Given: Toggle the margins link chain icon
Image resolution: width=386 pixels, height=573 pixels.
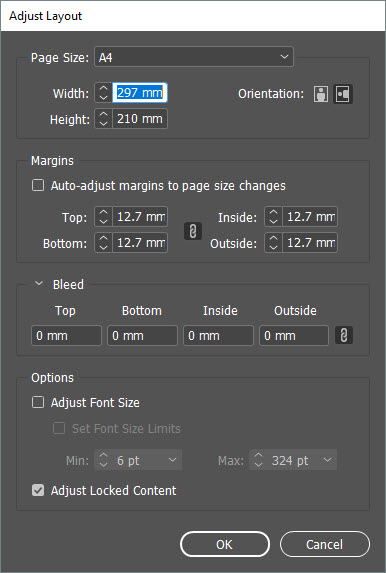Looking at the screenshot, I should pyautogui.click(x=193, y=231).
